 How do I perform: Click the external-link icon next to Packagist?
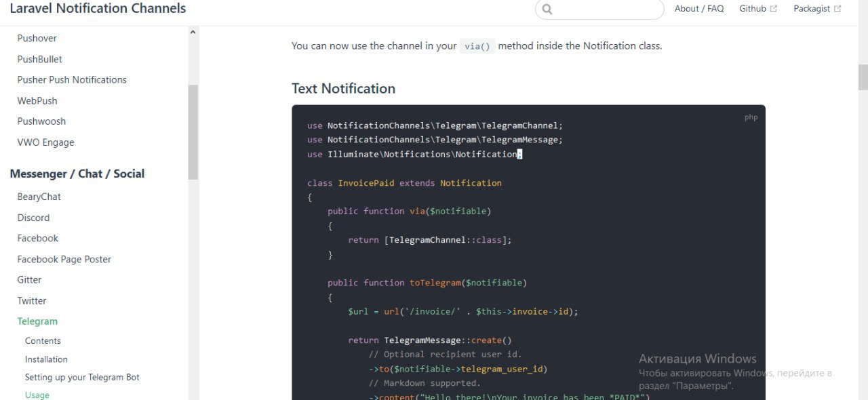pos(837,9)
